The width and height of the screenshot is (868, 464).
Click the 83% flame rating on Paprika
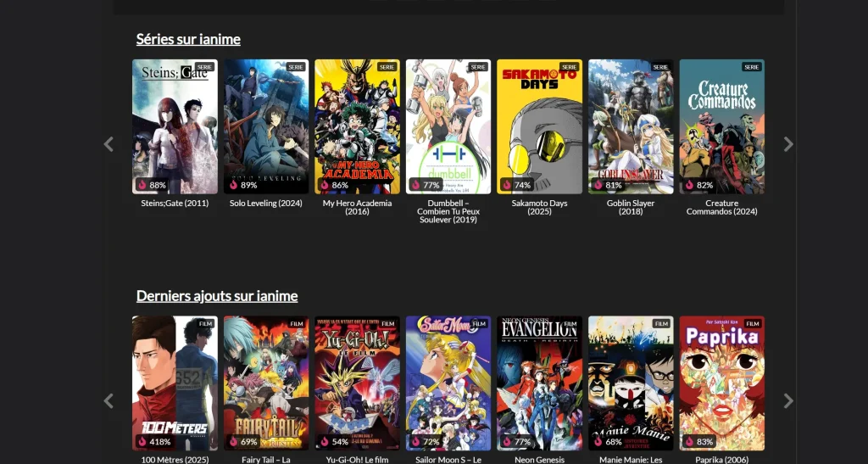click(698, 441)
